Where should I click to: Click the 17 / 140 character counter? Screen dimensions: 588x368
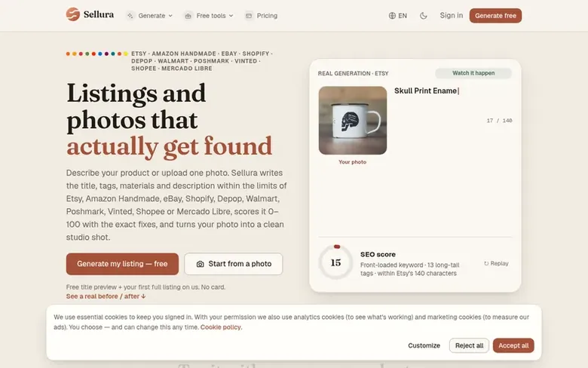coord(499,121)
